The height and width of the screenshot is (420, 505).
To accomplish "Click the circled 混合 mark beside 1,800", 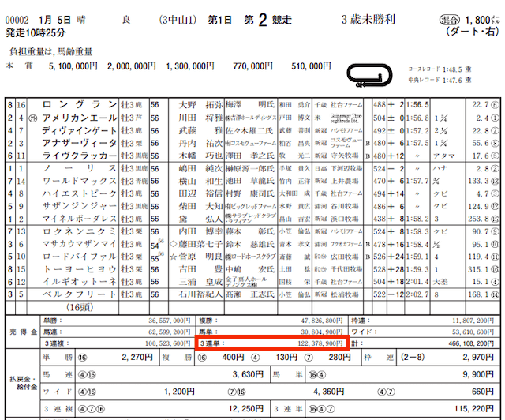I will click(450, 20).
